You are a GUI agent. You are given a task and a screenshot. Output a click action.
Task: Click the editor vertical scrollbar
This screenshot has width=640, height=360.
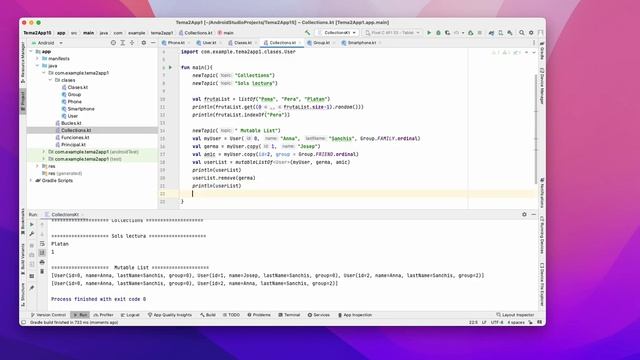pyautogui.click(x=536, y=129)
